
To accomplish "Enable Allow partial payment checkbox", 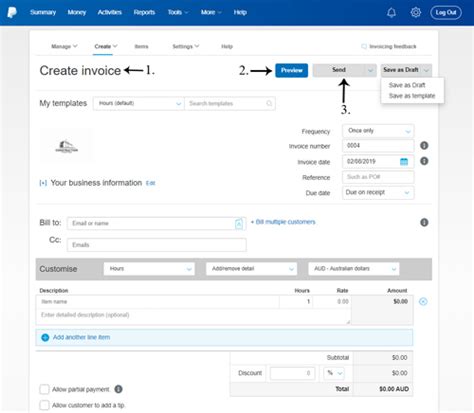I will point(44,389).
